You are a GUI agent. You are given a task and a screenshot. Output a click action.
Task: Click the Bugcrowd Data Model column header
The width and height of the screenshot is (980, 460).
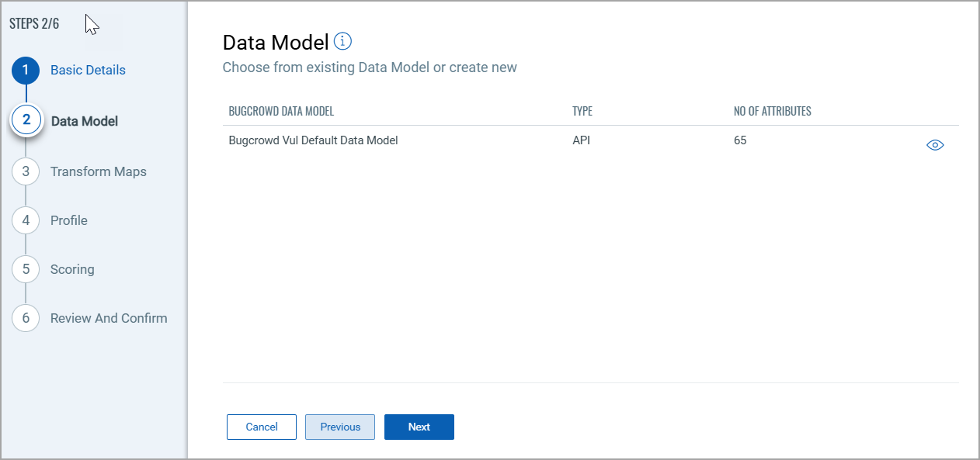281,112
